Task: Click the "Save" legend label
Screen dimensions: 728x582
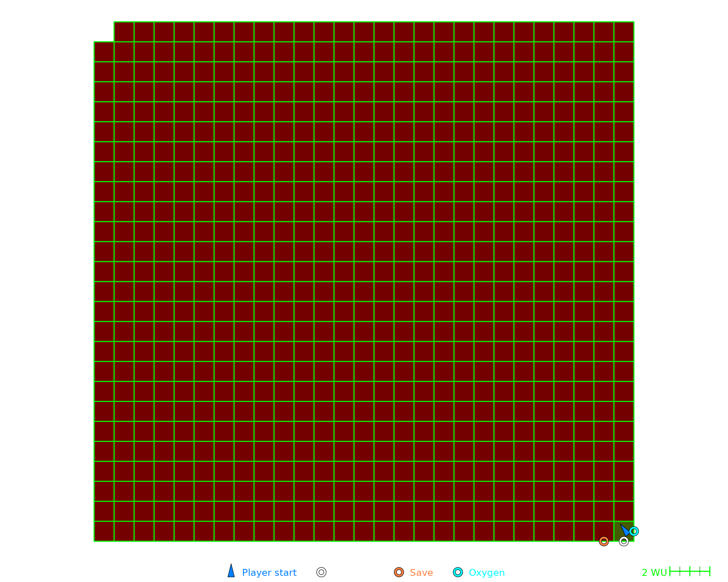Action: click(x=421, y=573)
